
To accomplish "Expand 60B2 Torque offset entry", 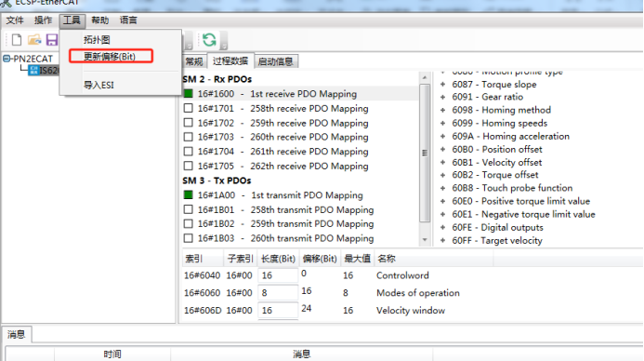I will 442,175.
